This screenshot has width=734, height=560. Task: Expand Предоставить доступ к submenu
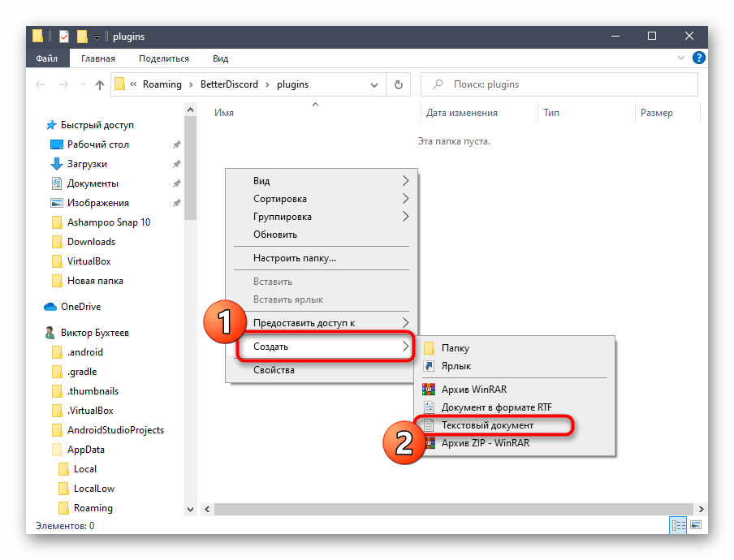click(405, 323)
